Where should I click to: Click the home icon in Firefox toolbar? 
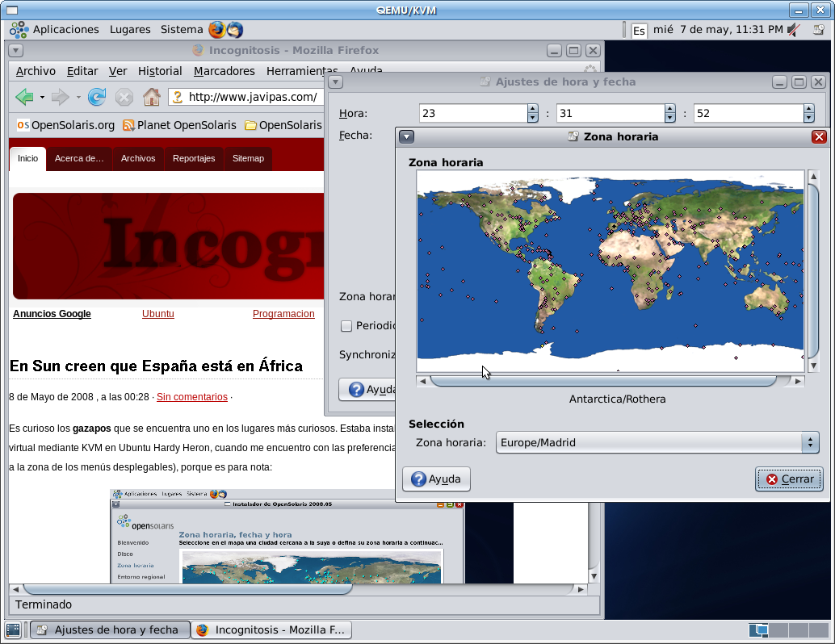[151, 98]
